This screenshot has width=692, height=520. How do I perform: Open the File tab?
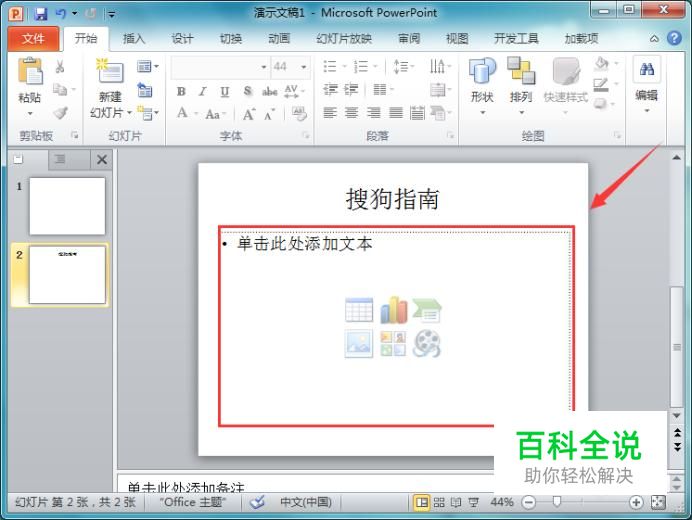pyautogui.click(x=33, y=39)
